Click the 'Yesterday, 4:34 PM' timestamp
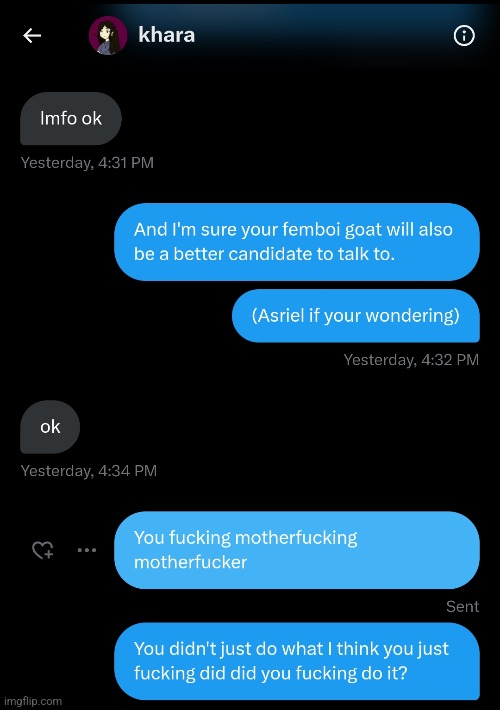This screenshot has width=500, height=710. click(89, 471)
